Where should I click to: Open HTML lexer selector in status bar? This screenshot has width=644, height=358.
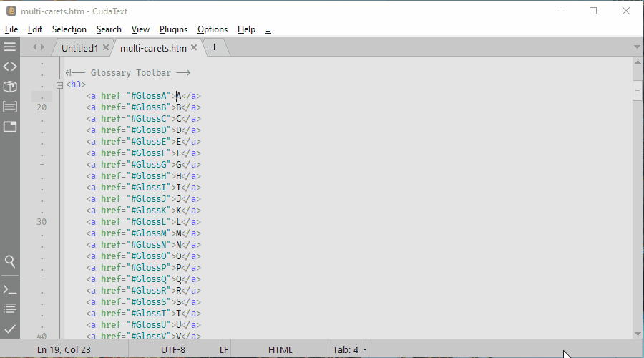click(x=280, y=349)
